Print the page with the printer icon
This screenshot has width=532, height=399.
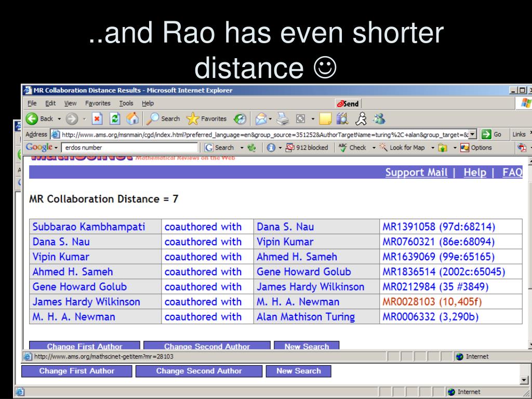pyautogui.click(x=283, y=119)
